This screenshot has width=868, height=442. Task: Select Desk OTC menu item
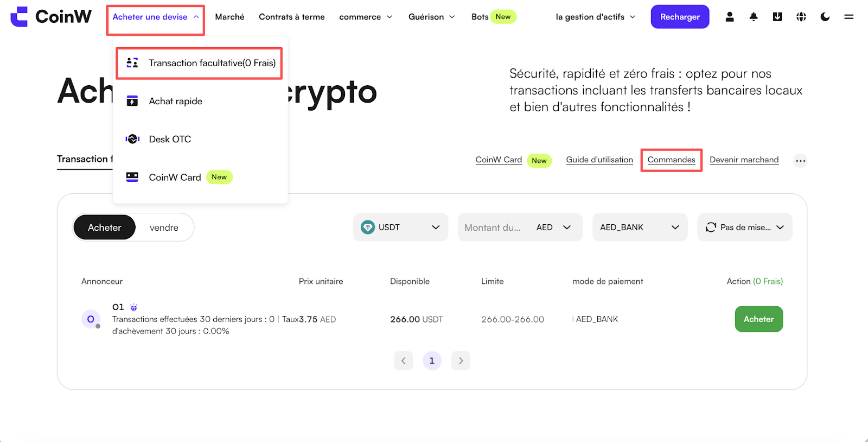point(200,139)
